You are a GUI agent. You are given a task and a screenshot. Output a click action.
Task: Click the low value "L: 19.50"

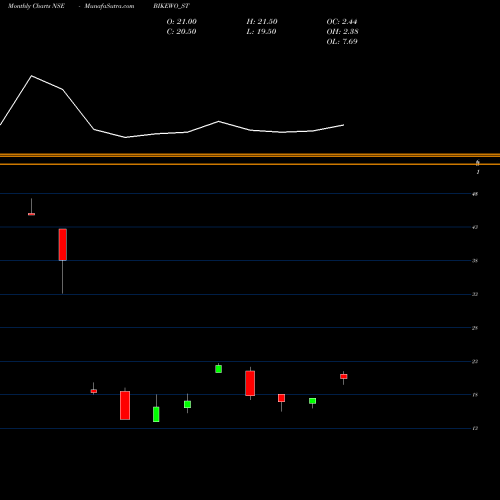coord(261,32)
